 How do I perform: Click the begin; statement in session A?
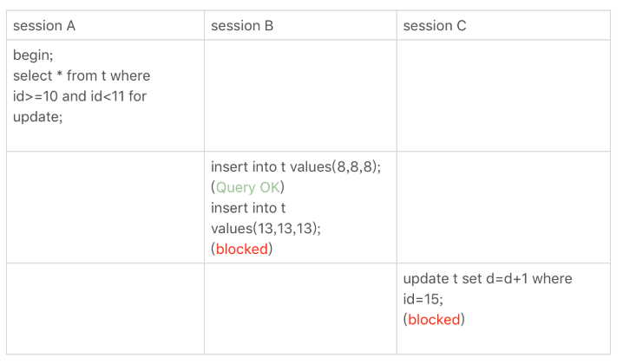click(x=33, y=55)
